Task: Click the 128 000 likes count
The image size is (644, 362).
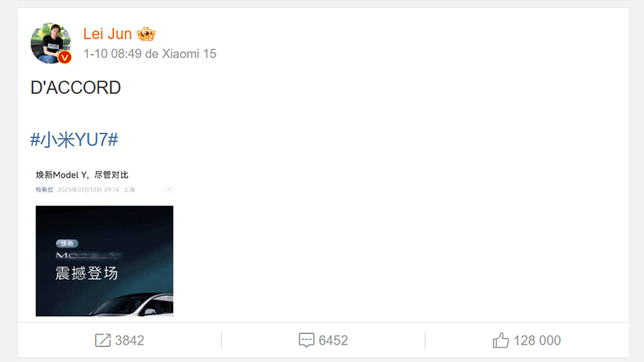Action: [x=537, y=340]
